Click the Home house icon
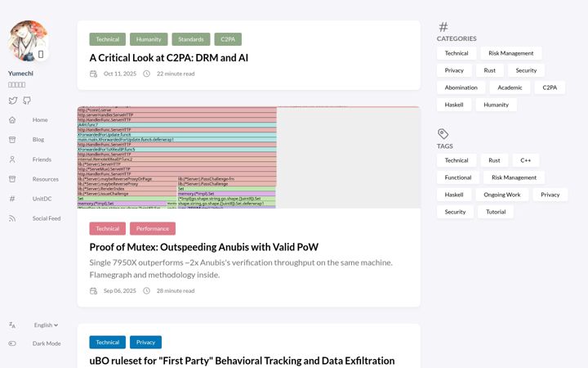The width and height of the screenshot is (588, 368). 12,119
